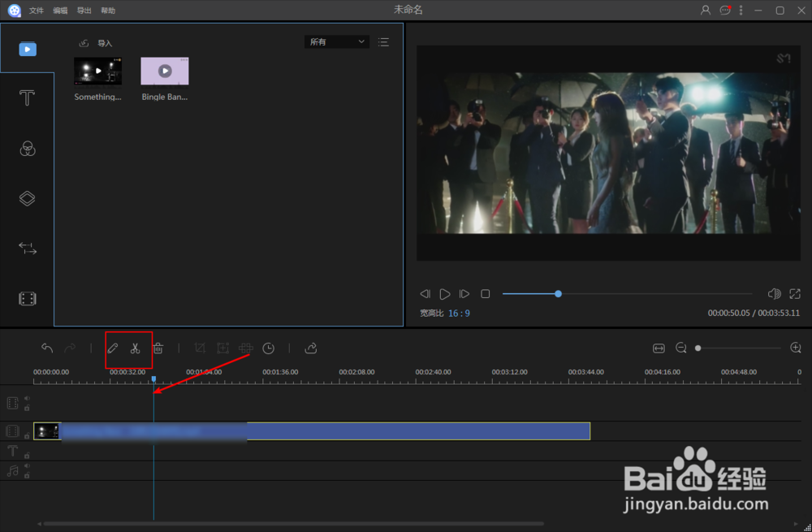Image resolution: width=812 pixels, height=532 pixels.
Task: Open the 编辑 menu
Action: (x=60, y=11)
